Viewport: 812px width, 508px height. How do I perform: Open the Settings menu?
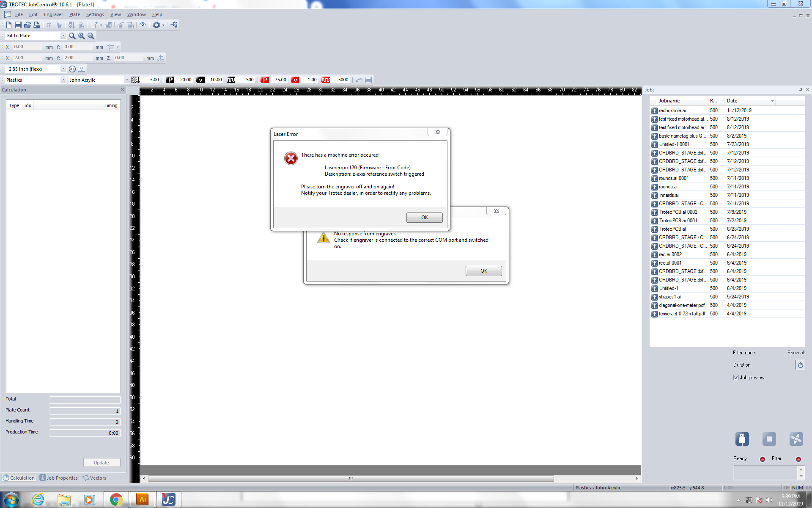coord(95,14)
